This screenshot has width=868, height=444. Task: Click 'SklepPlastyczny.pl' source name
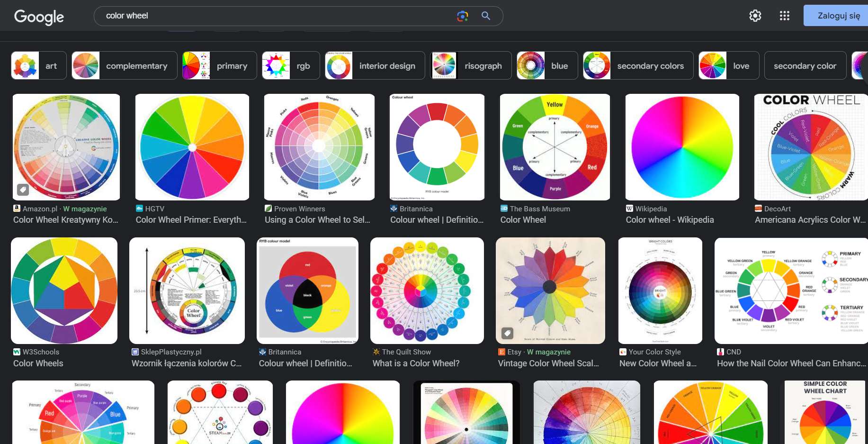point(171,352)
